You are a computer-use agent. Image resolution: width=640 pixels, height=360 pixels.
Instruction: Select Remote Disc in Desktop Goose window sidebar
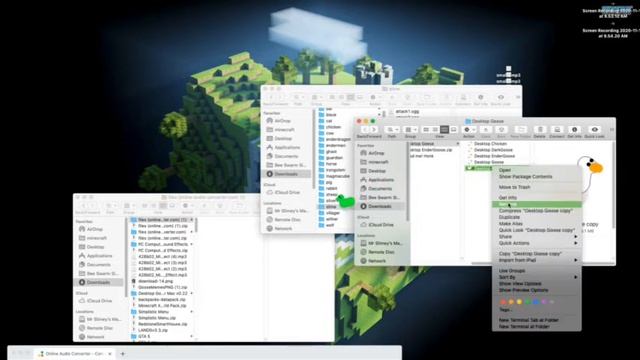(x=381, y=252)
